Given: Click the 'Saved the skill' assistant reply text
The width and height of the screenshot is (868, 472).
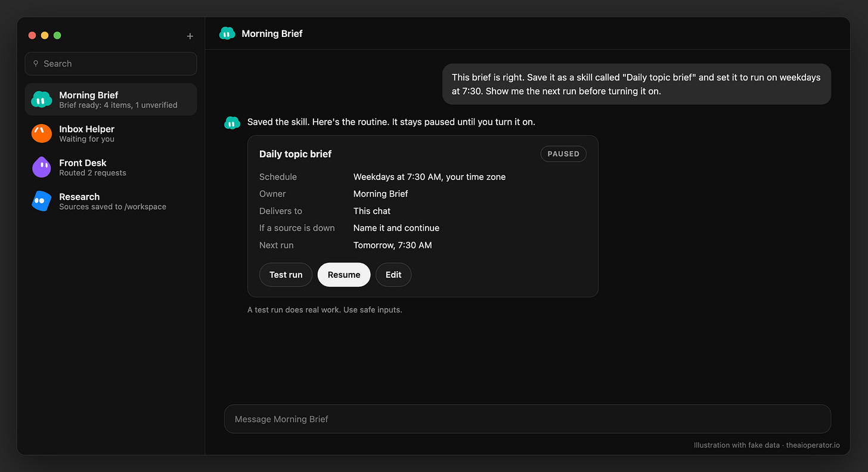Looking at the screenshot, I should (391, 122).
